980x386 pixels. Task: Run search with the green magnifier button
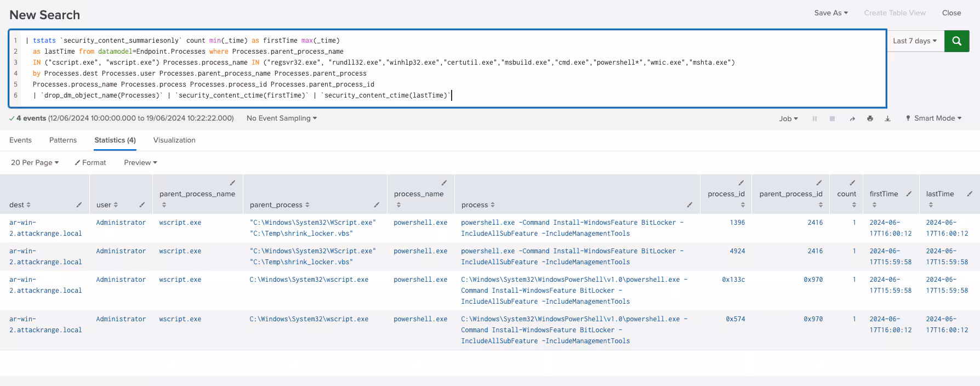click(x=956, y=41)
